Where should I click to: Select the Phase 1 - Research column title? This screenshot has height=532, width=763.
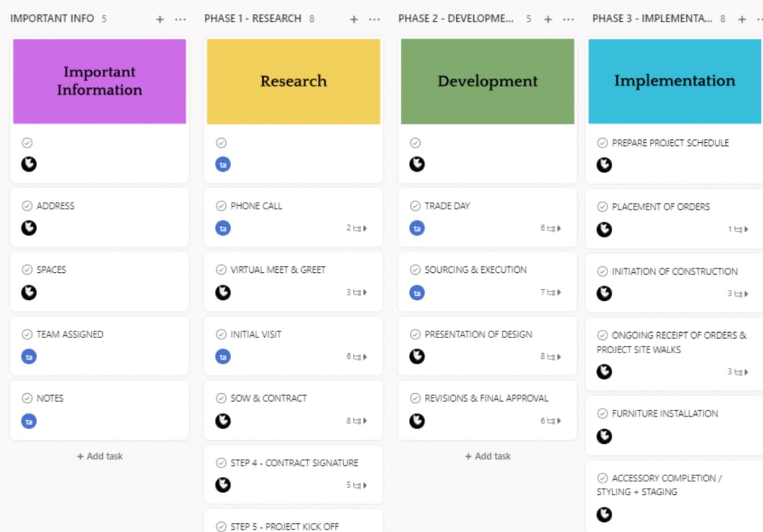click(x=253, y=19)
